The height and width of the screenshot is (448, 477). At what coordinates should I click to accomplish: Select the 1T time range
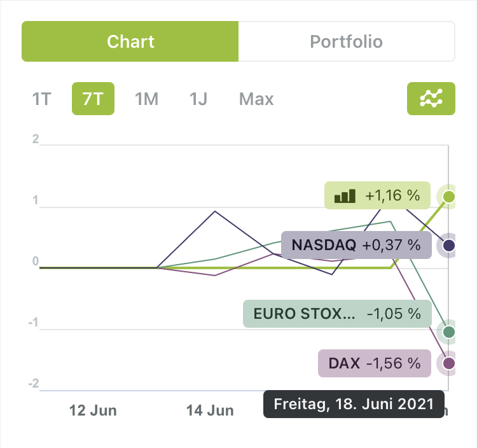[41, 99]
